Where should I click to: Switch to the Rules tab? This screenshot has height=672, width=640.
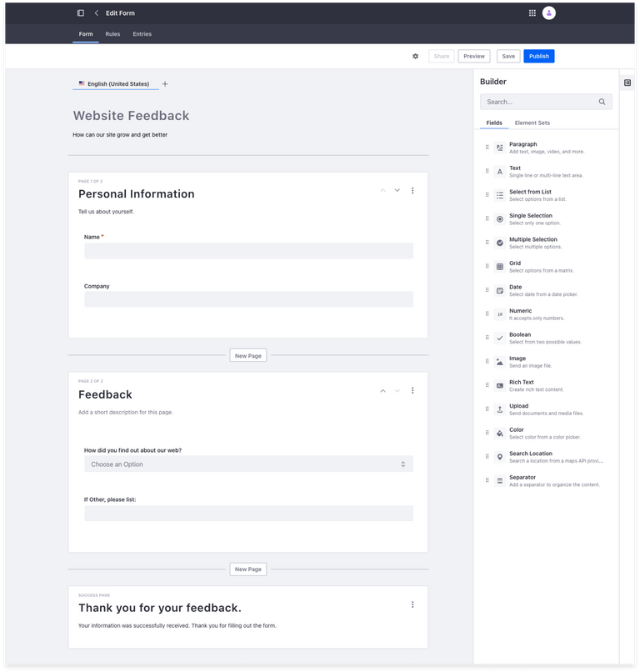[x=112, y=34]
